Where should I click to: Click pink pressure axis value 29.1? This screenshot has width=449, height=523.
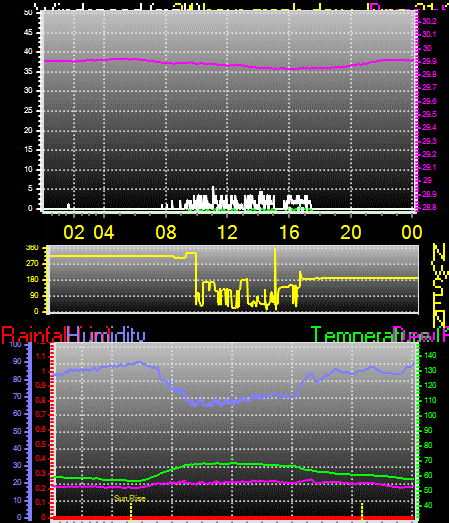pyautogui.click(x=429, y=167)
